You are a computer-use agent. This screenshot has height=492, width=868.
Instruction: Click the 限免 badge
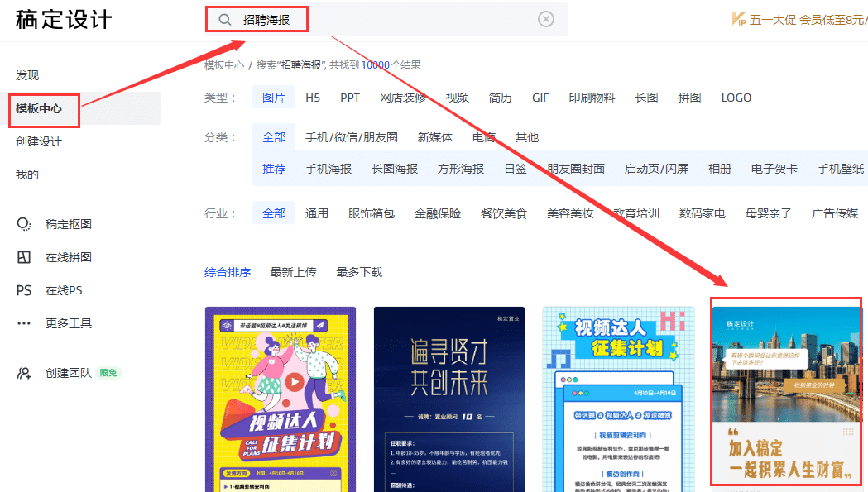(108, 373)
